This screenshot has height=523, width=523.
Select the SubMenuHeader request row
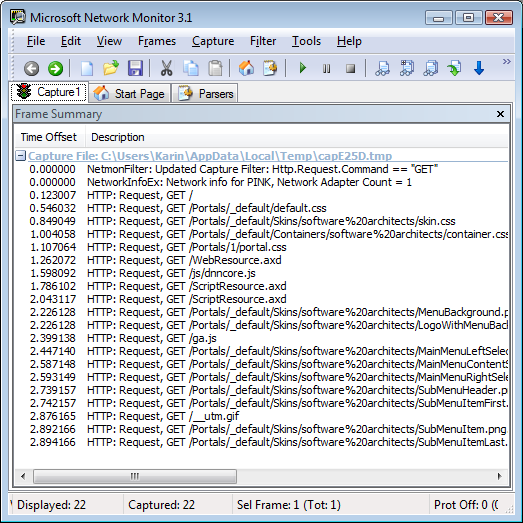262,390
